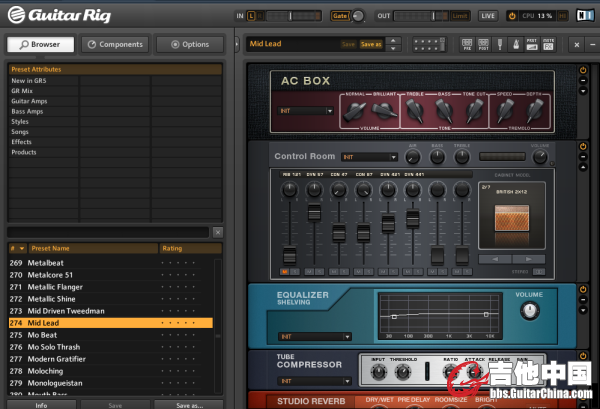The height and width of the screenshot is (409, 600).
Task: Toggle the HI quality mode button
Action: pos(562,16)
